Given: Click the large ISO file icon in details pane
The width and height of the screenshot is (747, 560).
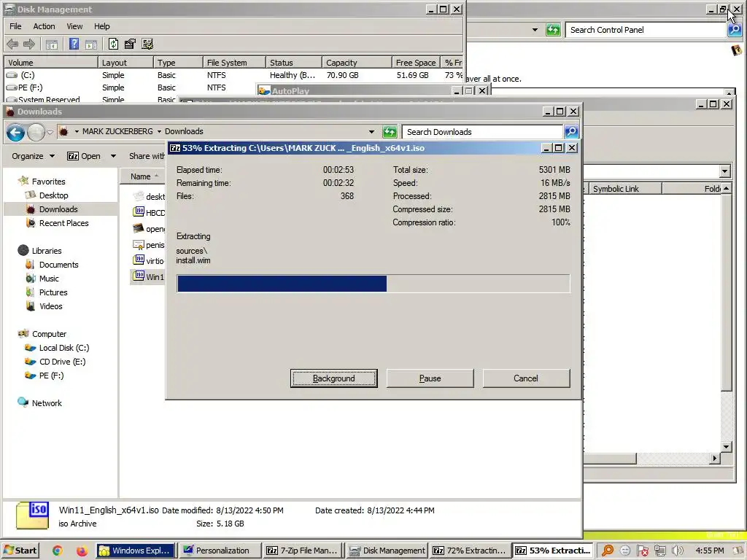Looking at the screenshot, I should pos(32,516).
